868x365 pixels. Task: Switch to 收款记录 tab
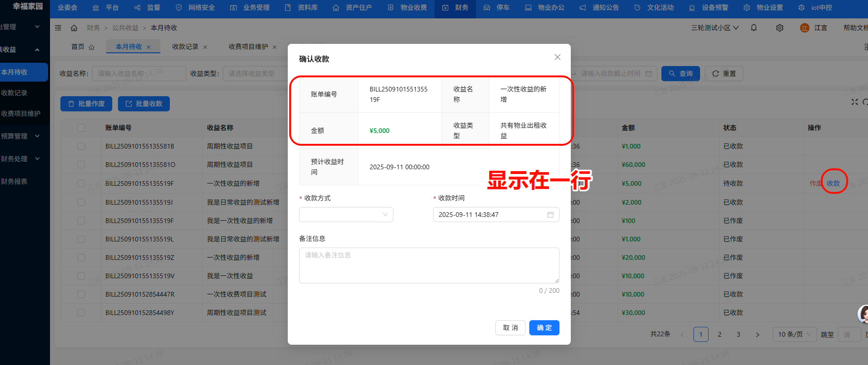click(x=185, y=47)
